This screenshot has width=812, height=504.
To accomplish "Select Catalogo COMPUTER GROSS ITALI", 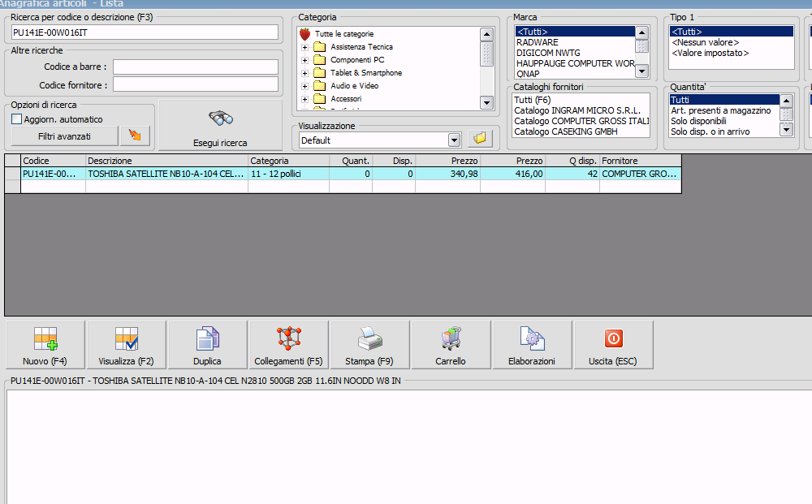I will tap(581, 121).
